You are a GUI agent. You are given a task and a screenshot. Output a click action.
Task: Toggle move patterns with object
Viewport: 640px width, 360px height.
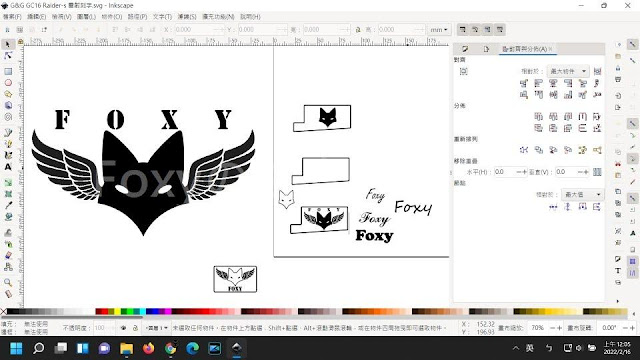point(500,29)
